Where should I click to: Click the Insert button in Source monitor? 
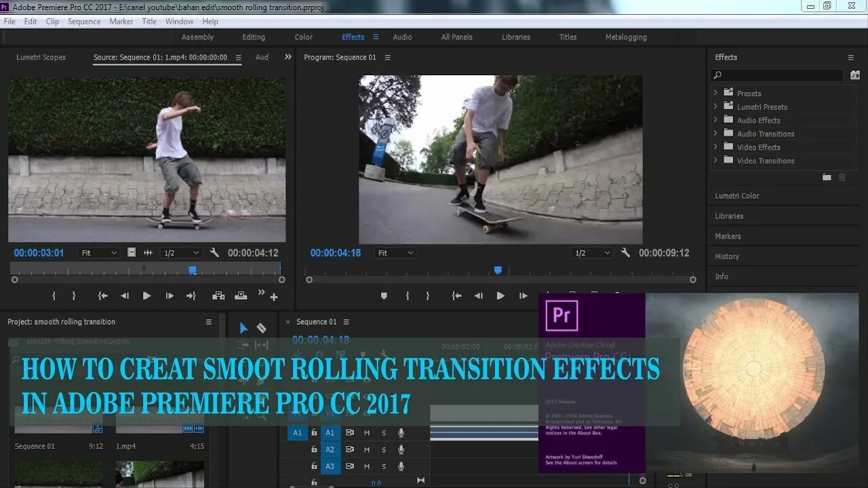pos(218,296)
